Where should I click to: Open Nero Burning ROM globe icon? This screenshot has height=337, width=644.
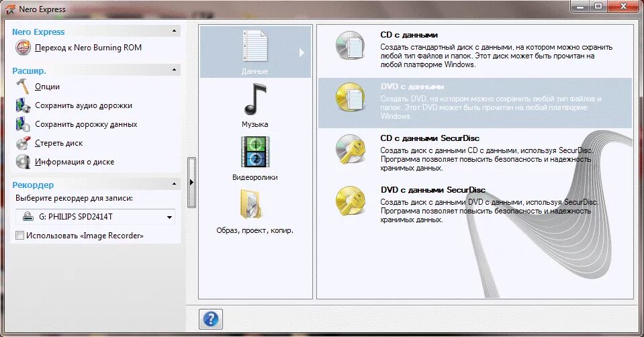23,48
